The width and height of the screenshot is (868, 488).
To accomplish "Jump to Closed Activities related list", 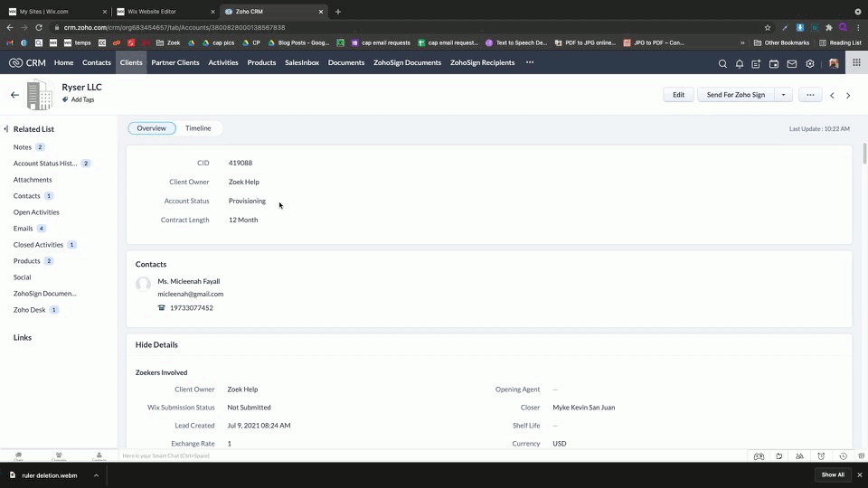I will 38,245.
